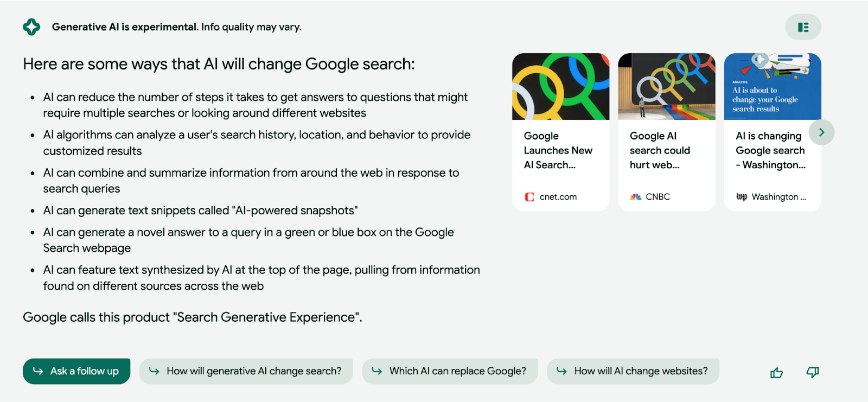Select 'How will AI change websites?' suggestion
This screenshot has width=868, height=402.
[633, 371]
